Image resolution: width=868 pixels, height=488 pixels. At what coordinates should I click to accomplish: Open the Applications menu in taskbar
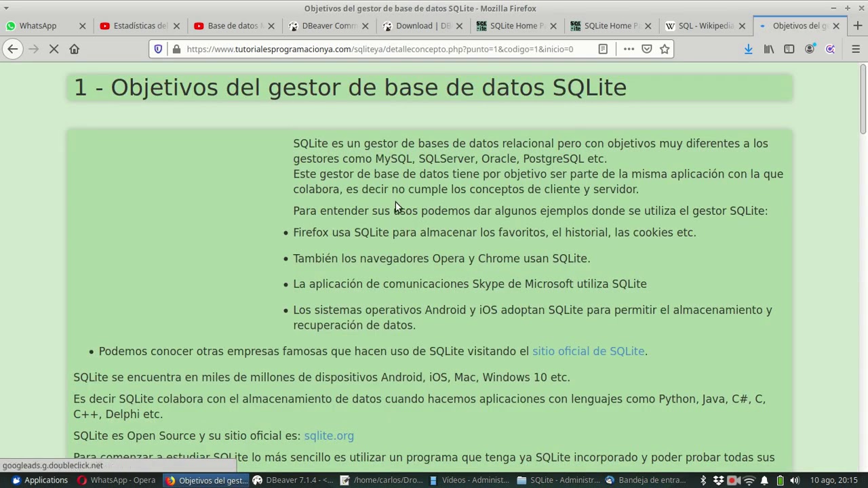pyautogui.click(x=39, y=481)
